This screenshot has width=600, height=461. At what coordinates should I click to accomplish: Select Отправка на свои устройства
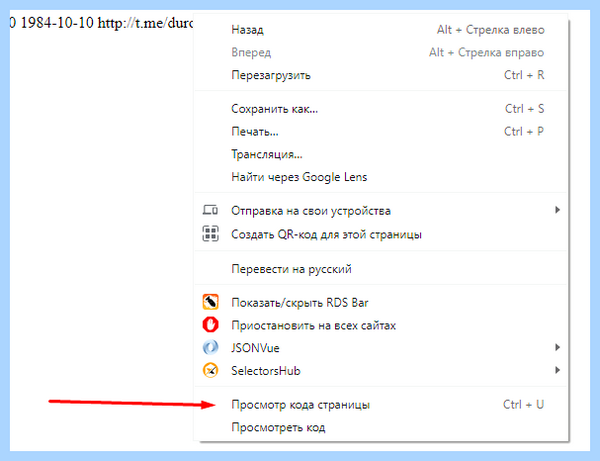[x=381, y=210]
